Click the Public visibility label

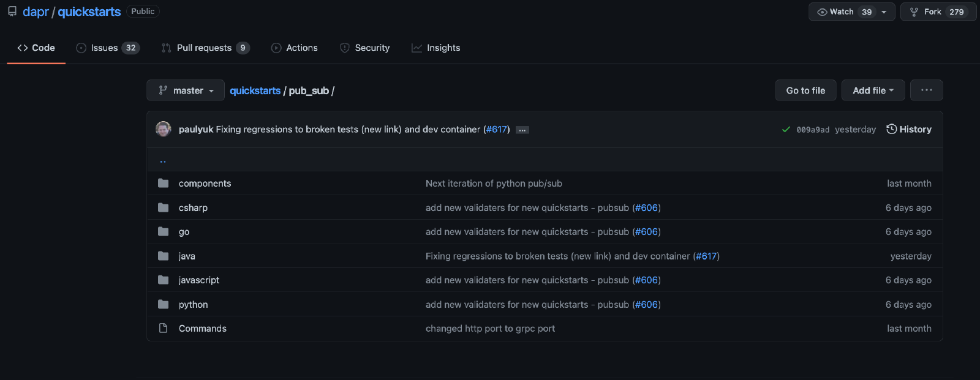(x=143, y=12)
